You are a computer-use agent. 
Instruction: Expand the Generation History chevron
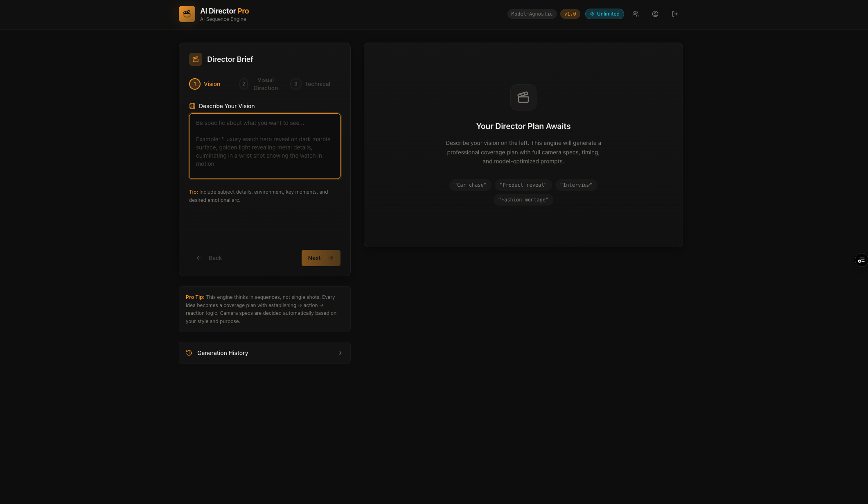(340, 353)
